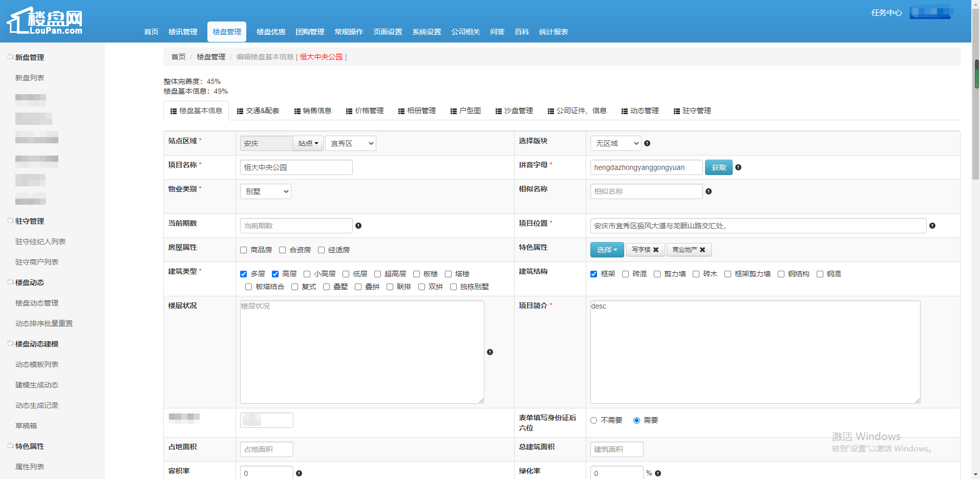Click info icon next to 项目位置 field
Screen dimensions: 980x479
pyautogui.click(x=932, y=226)
